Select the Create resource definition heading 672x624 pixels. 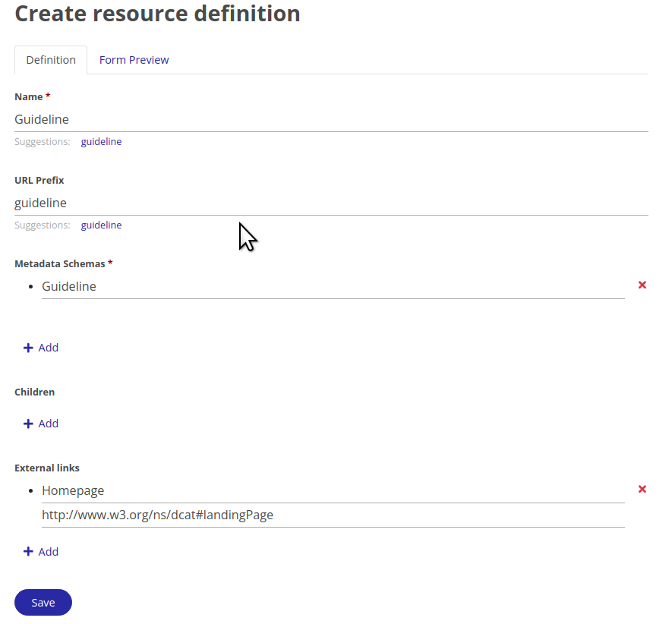157,14
